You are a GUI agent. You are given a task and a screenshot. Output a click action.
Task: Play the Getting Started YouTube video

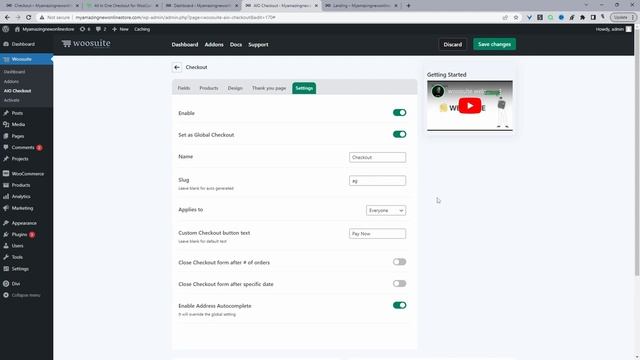tap(470, 106)
